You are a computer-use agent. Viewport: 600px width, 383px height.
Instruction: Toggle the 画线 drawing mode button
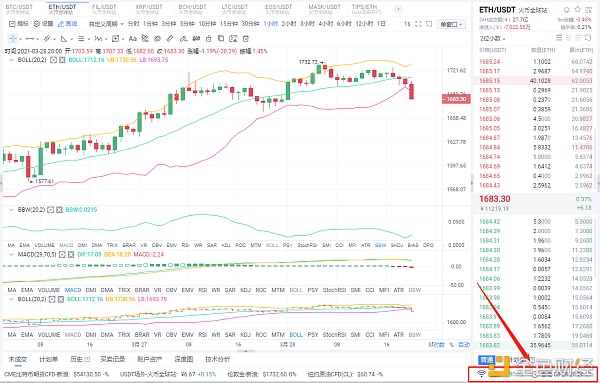[x=67, y=24]
